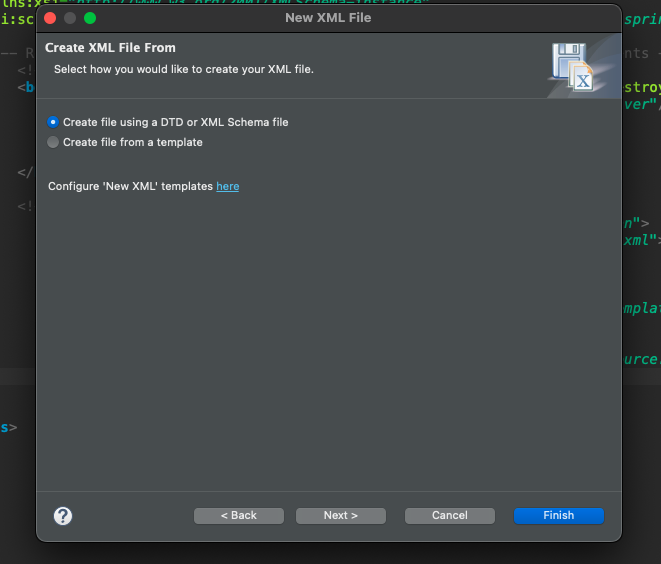Click the green zoom window button
Viewport: 661px width, 564px height.
[90, 18]
